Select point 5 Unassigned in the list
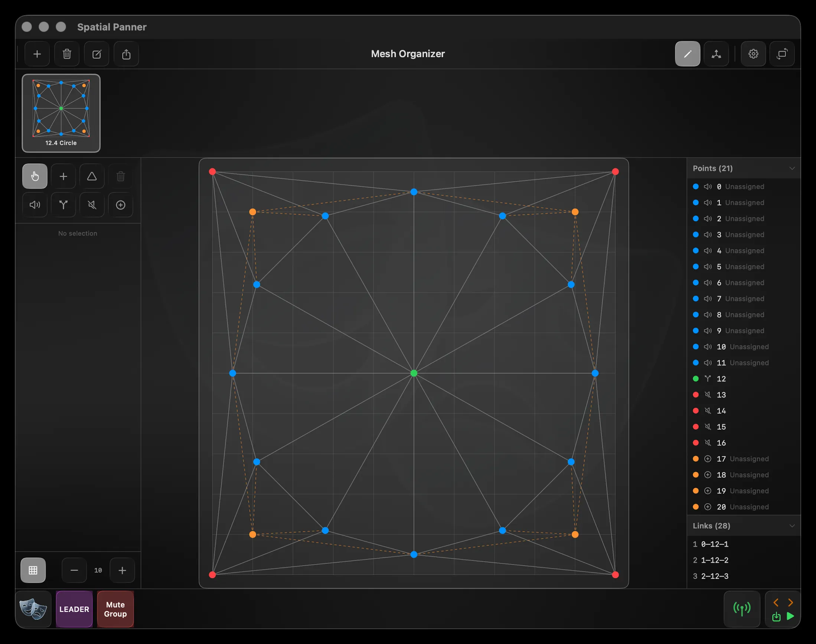This screenshot has width=816, height=644. click(x=744, y=267)
